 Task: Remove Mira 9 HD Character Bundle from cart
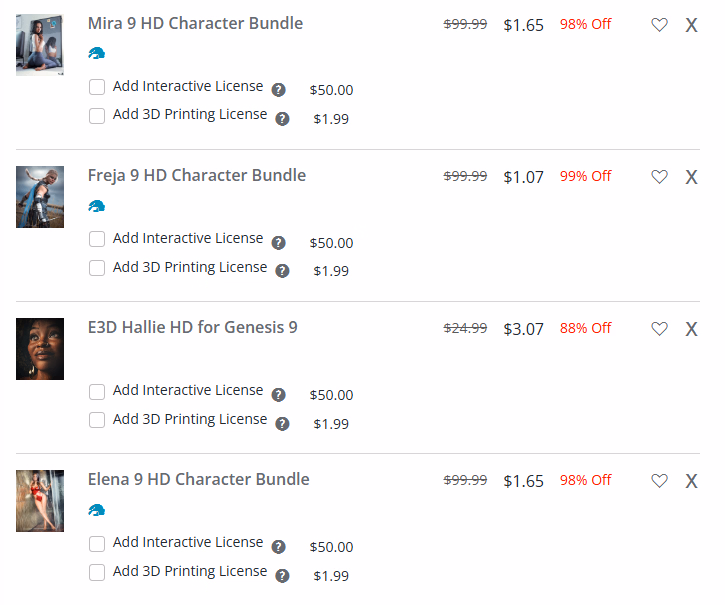click(691, 25)
